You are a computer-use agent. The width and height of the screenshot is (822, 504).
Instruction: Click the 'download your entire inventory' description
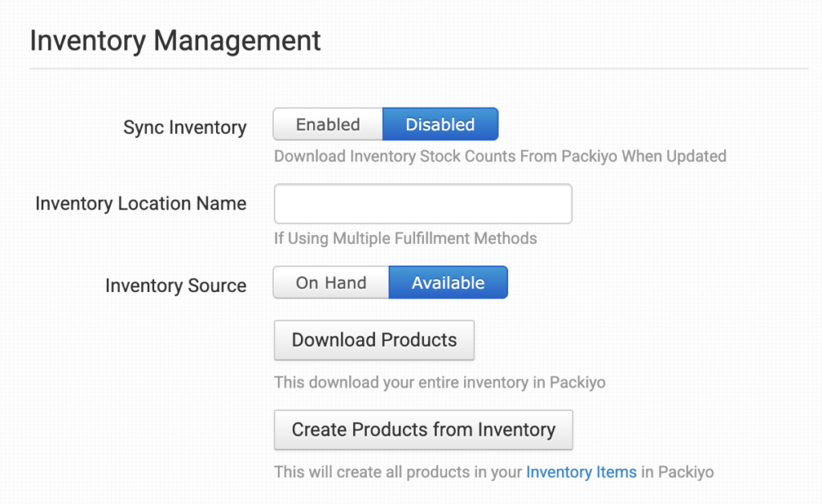point(439,382)
